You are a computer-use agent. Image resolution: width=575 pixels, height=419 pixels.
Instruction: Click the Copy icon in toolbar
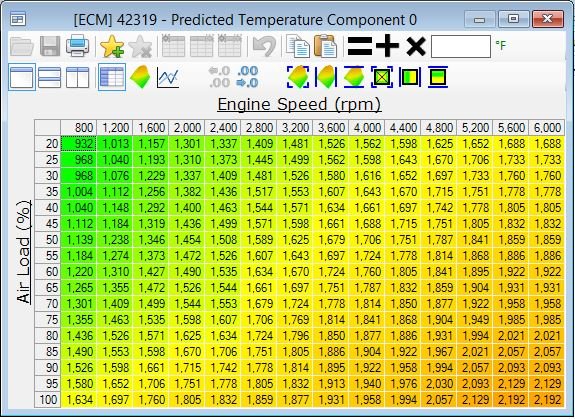[x=298, y=46]
